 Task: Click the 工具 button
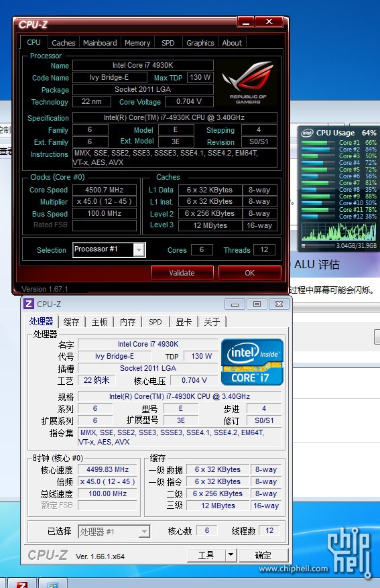pos(206,555)
